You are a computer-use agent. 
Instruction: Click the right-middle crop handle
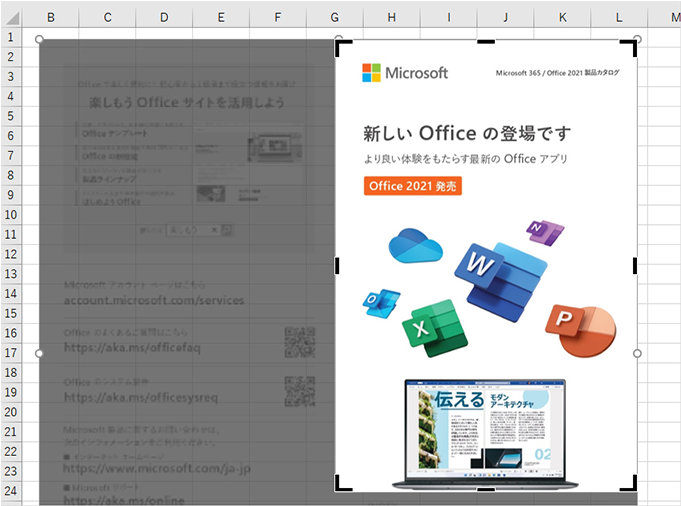pos(635,266)
